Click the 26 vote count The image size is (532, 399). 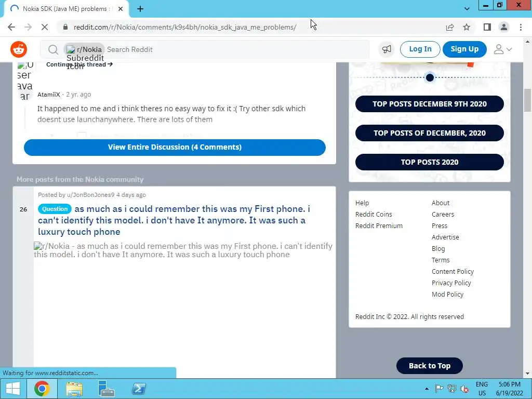pos(23,209)
